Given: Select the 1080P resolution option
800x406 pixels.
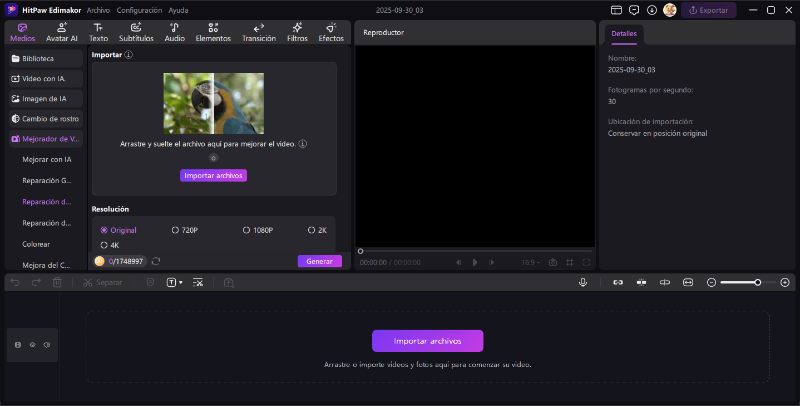Looking at the screenshot, I should click(x=258, y=230).
